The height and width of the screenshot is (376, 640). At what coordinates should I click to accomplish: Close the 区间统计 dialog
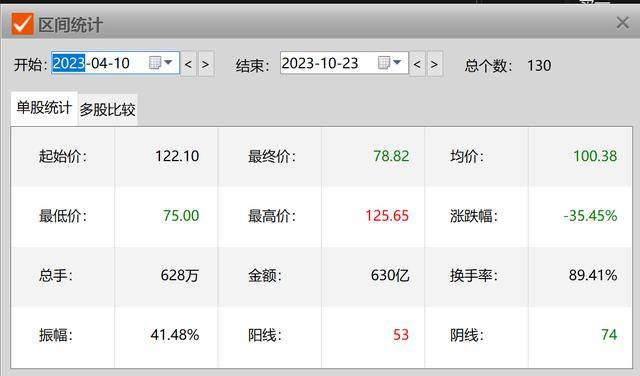point(622,23)
